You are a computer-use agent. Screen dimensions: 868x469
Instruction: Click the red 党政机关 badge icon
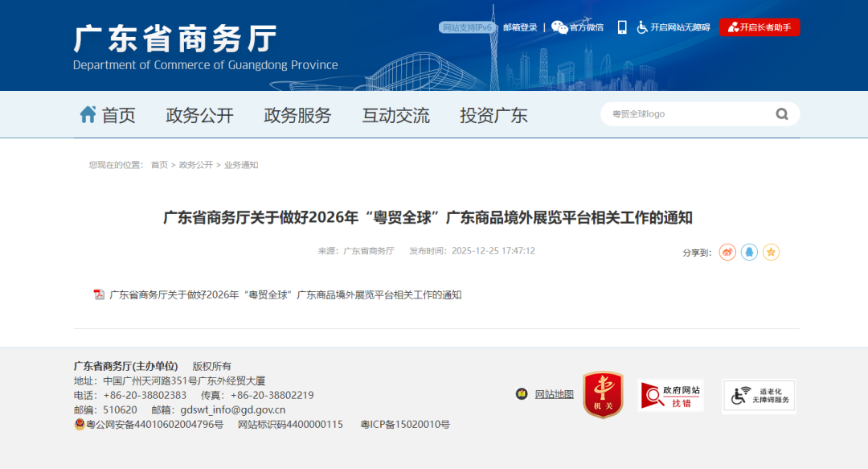[603, 394]
